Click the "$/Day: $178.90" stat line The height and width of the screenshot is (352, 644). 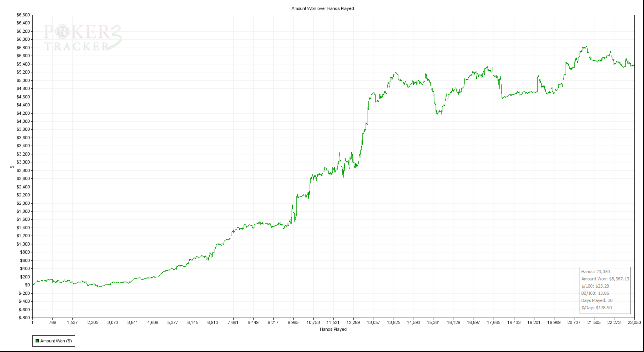click(596, 308)
